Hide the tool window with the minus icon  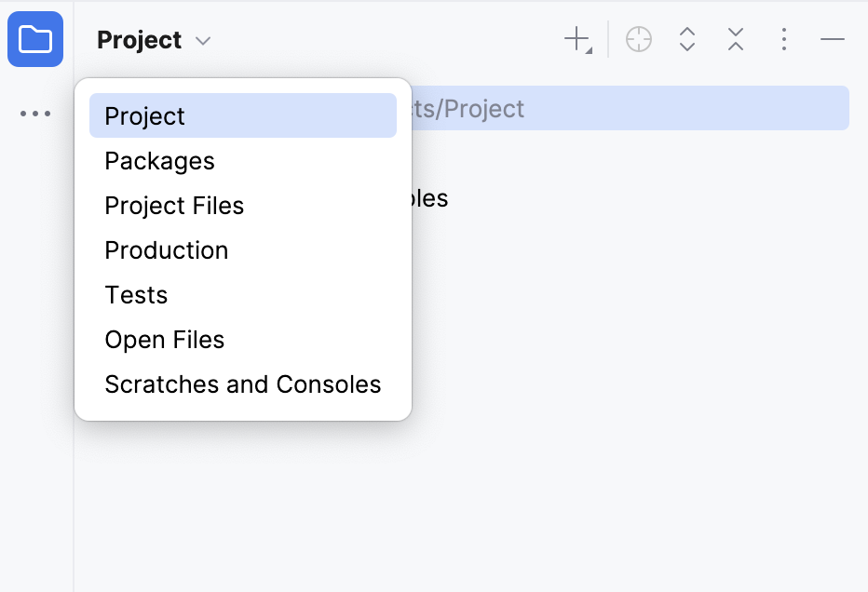pyautogui.click(x=832, y=39)
